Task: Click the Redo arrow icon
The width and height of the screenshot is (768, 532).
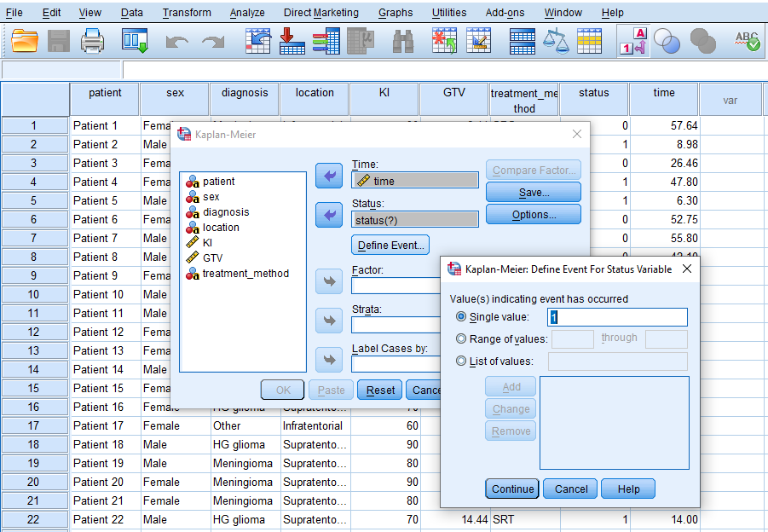Action: pyautogui.click(x=212, y=42)
